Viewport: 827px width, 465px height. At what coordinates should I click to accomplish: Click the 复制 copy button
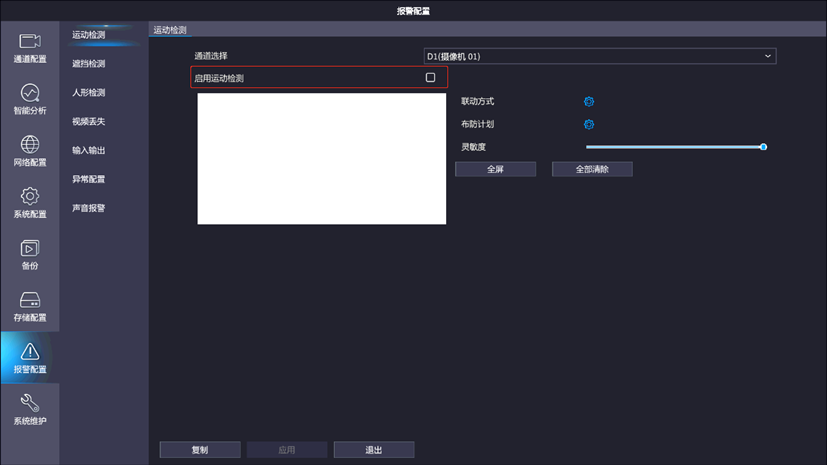[x=200, y=450]
